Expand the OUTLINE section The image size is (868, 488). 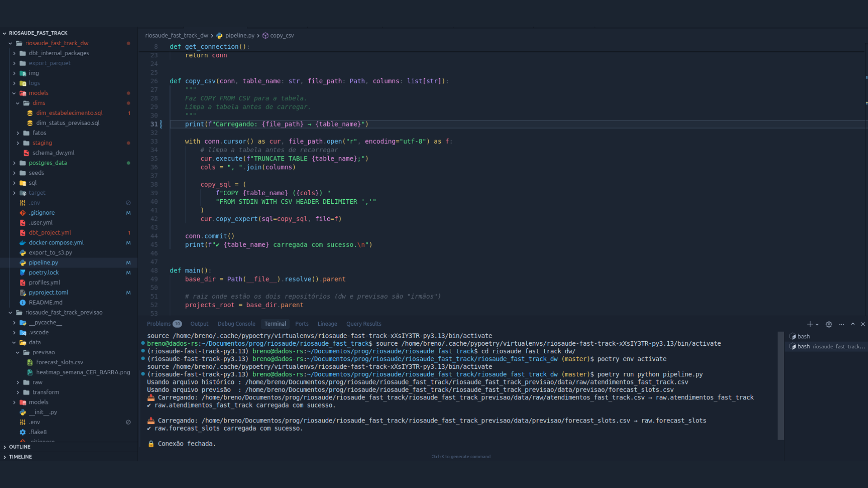[x=19, y=446]
